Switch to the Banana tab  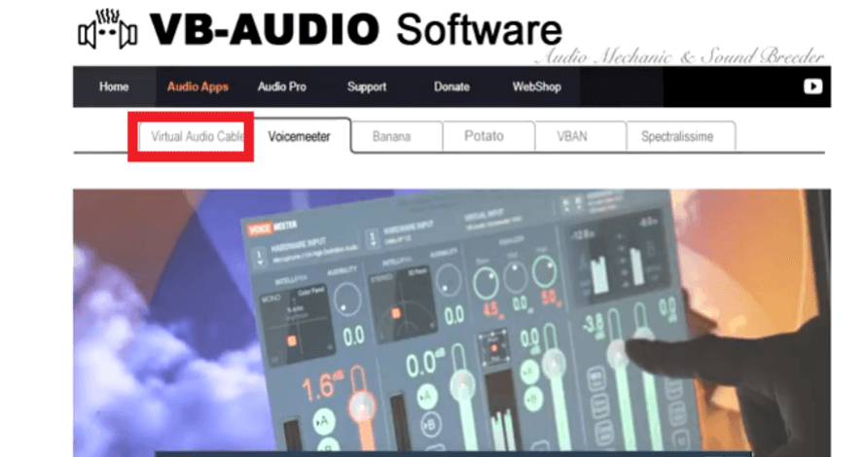coord(391,136)
